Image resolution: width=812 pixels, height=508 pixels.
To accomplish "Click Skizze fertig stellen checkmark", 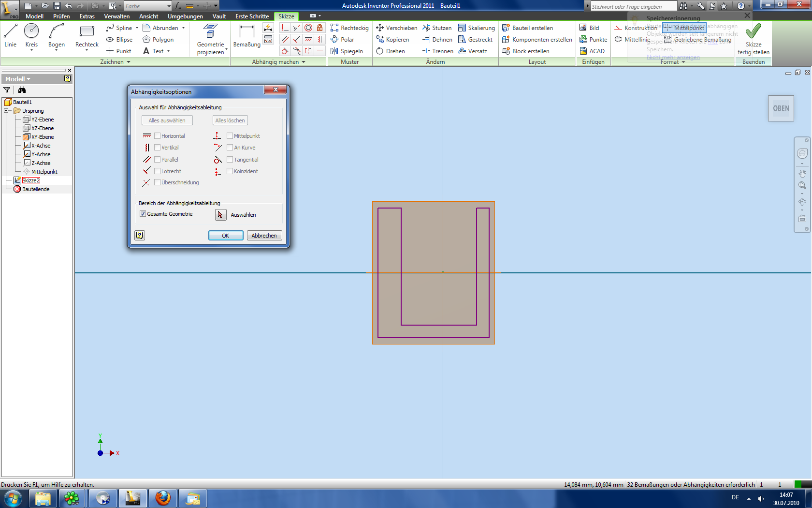I will coord(753,39).
